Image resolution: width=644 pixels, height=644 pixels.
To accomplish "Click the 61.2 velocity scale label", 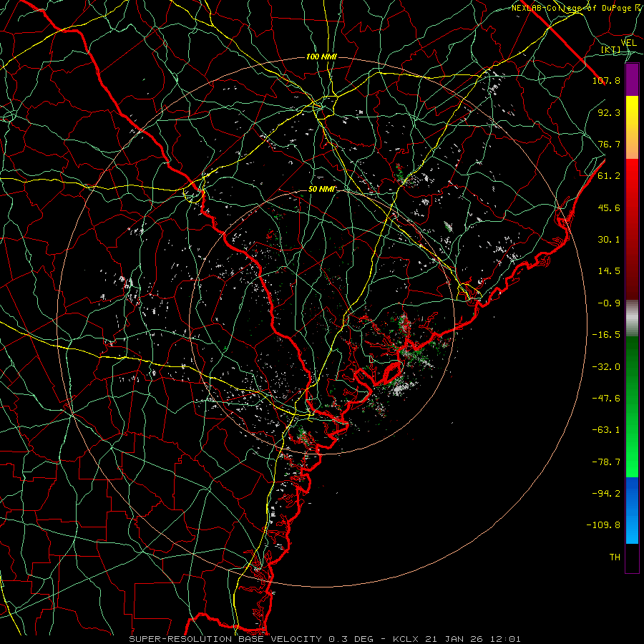I will coord(609,176).
